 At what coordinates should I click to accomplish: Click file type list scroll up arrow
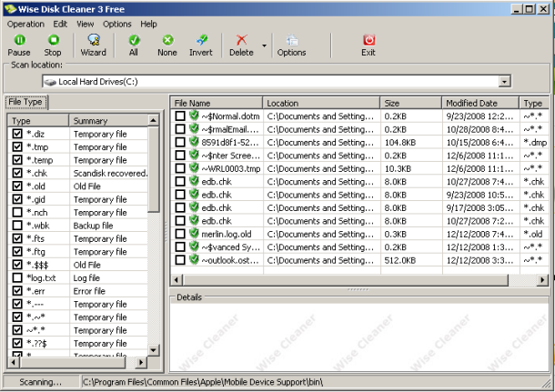pyautogui.click(x=153, y=121)
